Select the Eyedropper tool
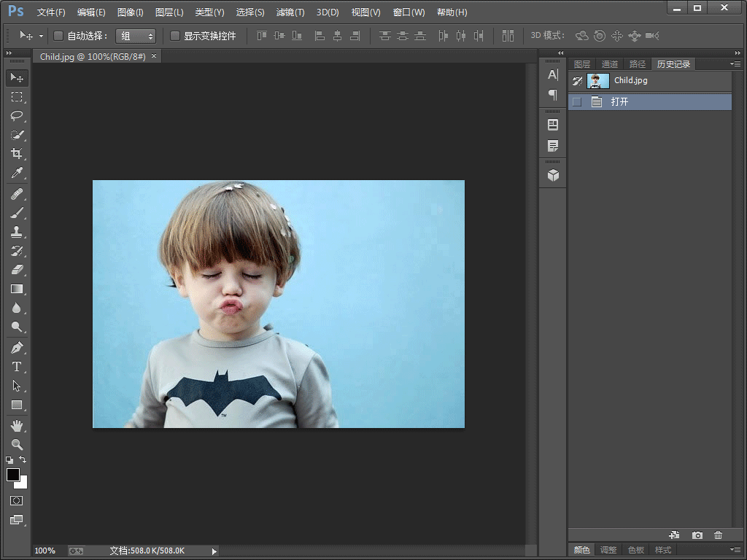Viewport: 747px width, 560px height. (x=17, y=173)
